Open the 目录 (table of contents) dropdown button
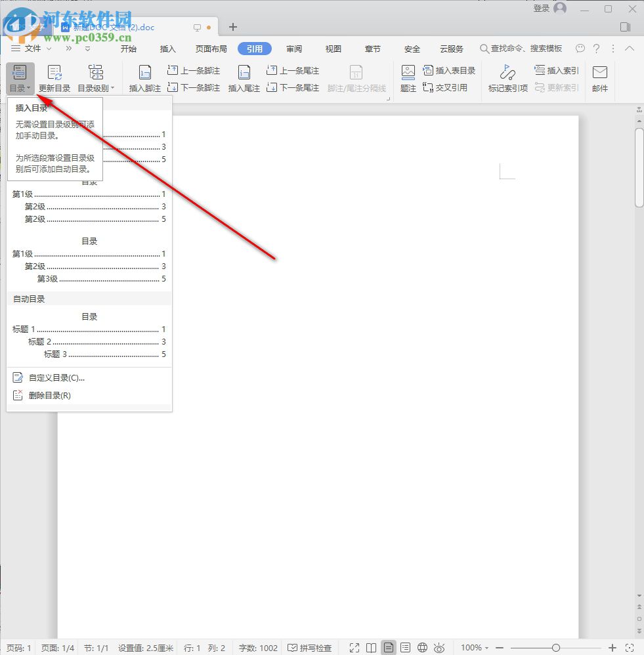644x655 pixels. coord(20,78)
